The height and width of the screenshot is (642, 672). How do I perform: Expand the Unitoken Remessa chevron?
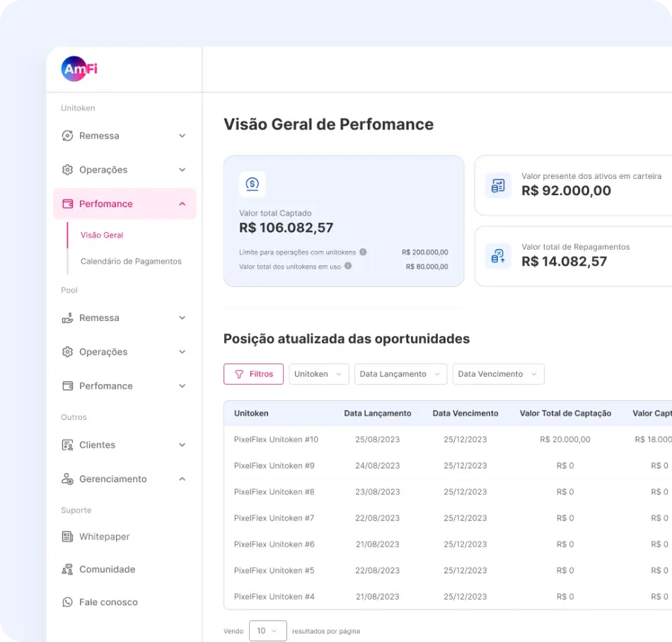[182, 136]
